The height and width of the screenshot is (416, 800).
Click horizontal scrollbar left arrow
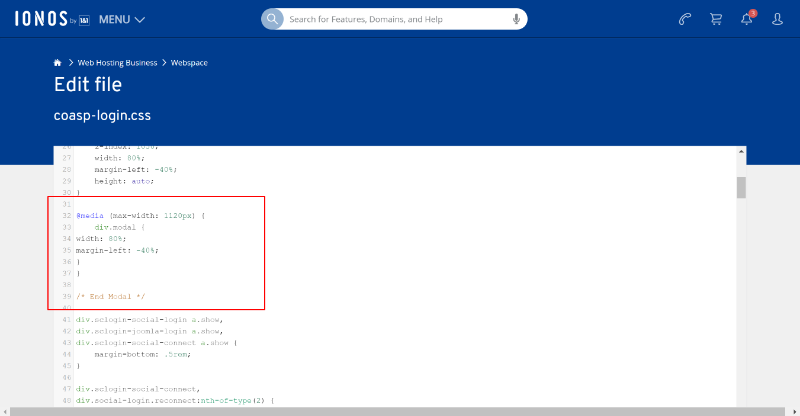coord(5,411)
